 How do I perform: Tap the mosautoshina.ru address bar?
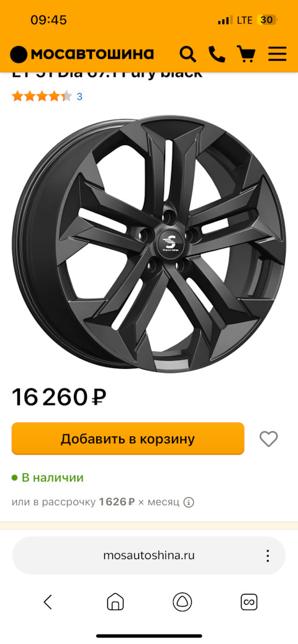pyautogui.click(x=149, y=556)
